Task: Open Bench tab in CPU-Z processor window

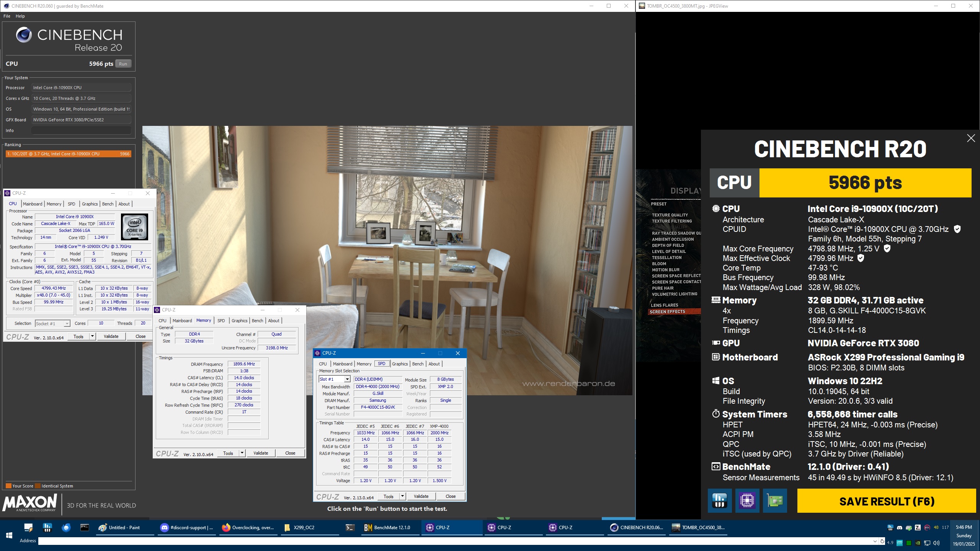Action: 108,204
